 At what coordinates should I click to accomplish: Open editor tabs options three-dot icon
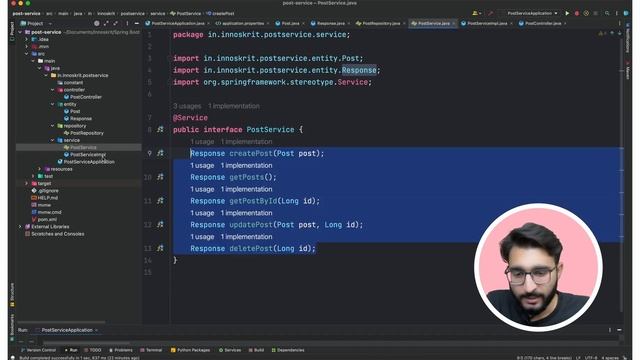click(620, 23)
